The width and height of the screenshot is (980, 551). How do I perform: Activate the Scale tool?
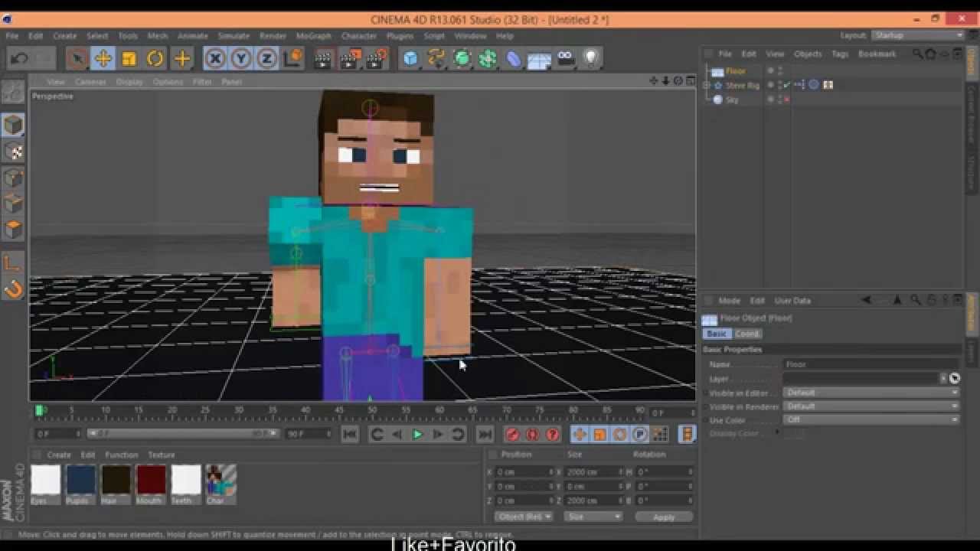[x=129, y=58]
